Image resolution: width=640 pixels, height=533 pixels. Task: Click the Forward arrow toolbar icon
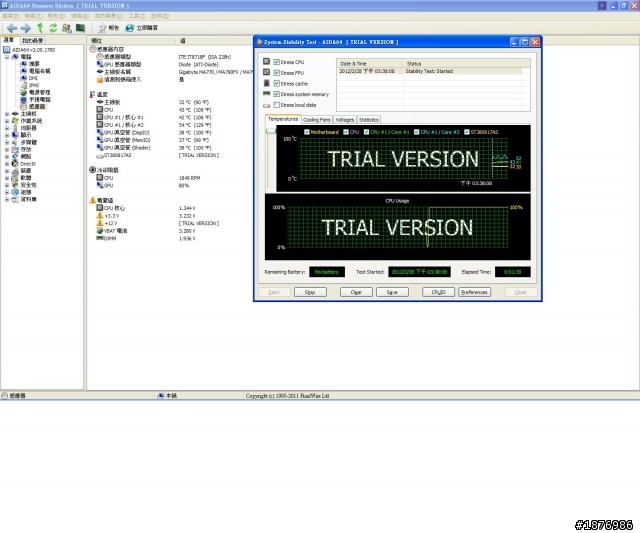tap(25, 28)
